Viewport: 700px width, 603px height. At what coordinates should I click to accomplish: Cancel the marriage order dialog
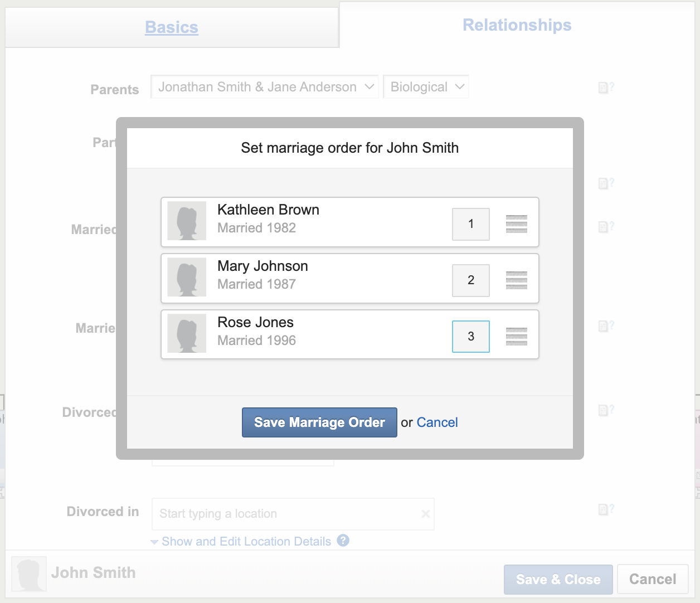[x=437, y=422]
